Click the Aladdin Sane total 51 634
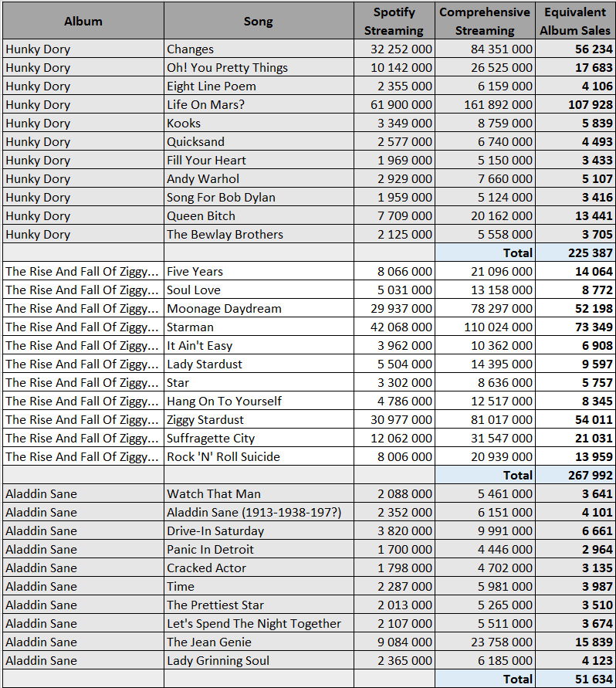 [x=575, y=679]
